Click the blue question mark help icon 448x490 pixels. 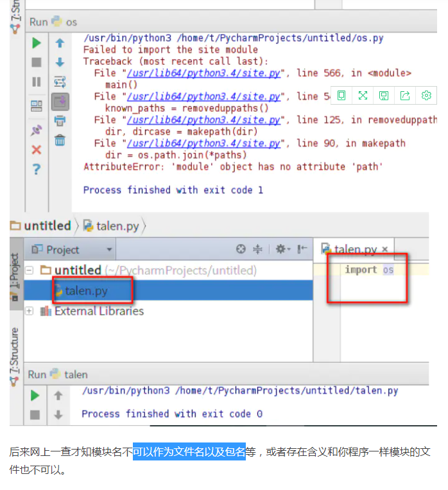point(36,169)
